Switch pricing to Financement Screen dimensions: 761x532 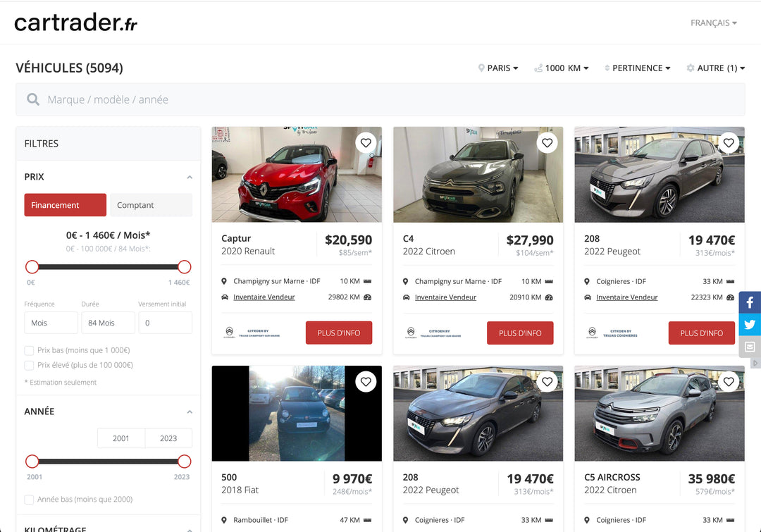pos(65,205)
